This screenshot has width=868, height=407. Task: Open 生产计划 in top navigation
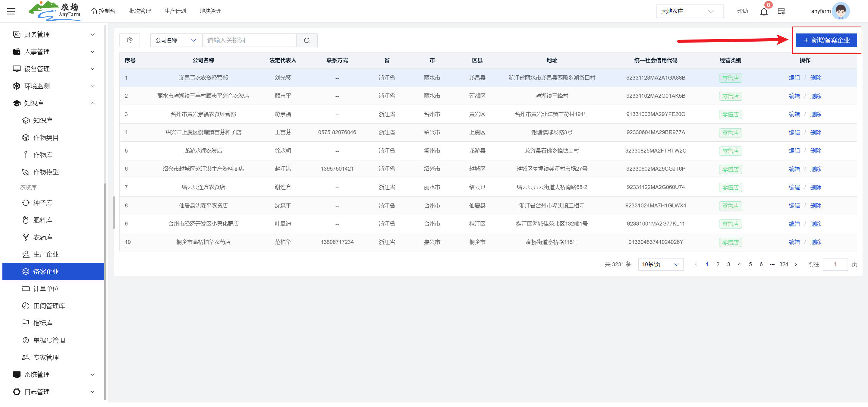(175, 11)
